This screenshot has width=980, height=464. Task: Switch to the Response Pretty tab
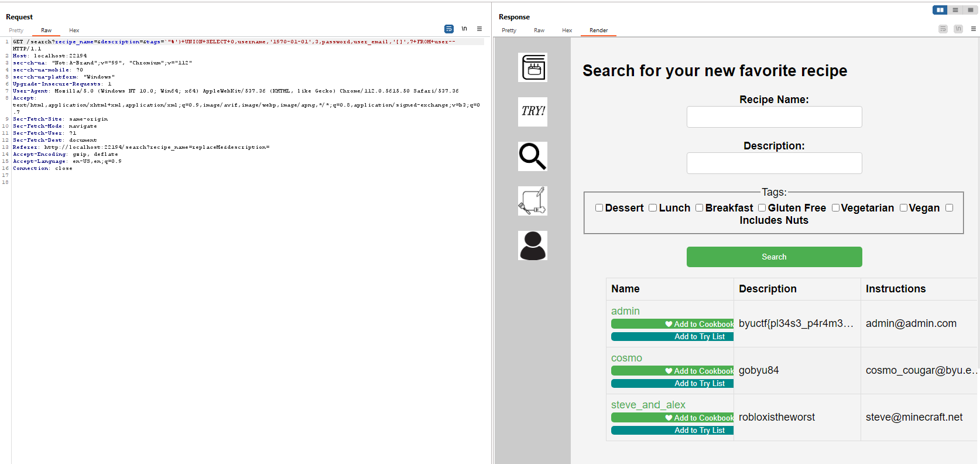[509, 30]
